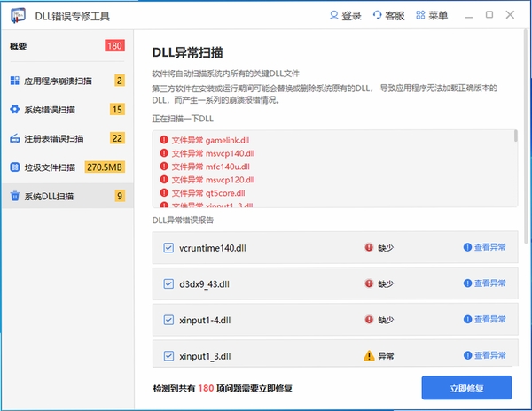Click the info icon in vcruntime140.dll row
Viewport: 532px width, 411px height.
pyautogui.click(x=467, y=247)
